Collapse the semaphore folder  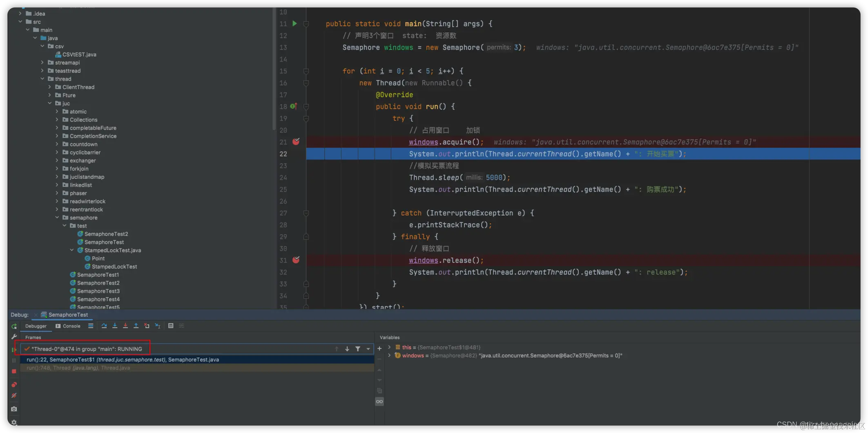57,218
